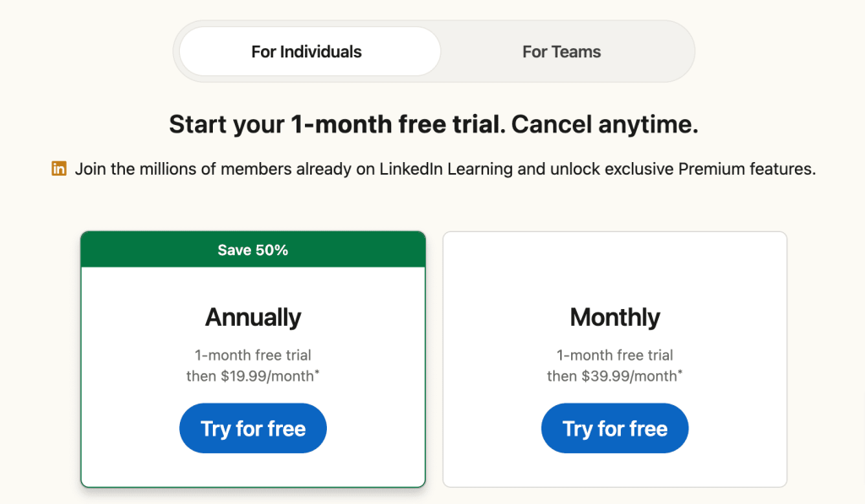Viewport: 865px width, 504px height.
Task: Click "1-month free trial" text in Monthly card
Action: coord(615,355)
